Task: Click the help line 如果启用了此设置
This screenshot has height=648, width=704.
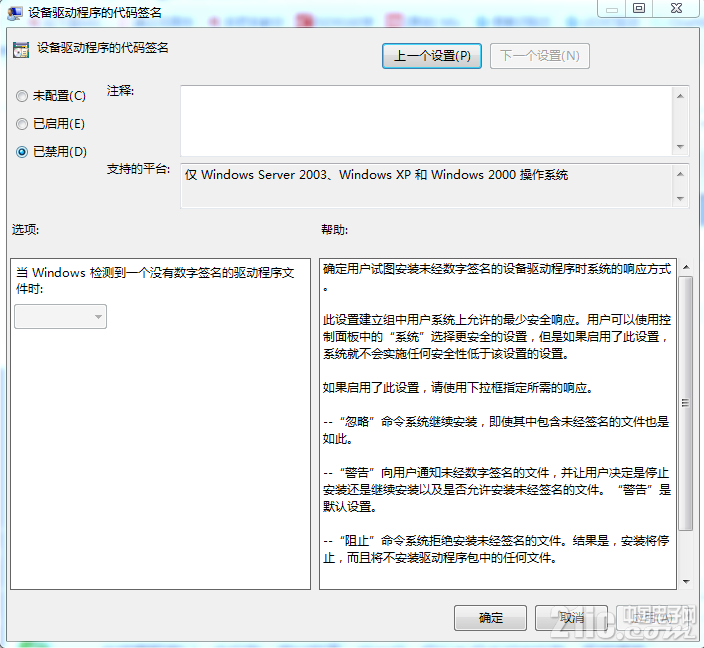Action: point(458,388)
